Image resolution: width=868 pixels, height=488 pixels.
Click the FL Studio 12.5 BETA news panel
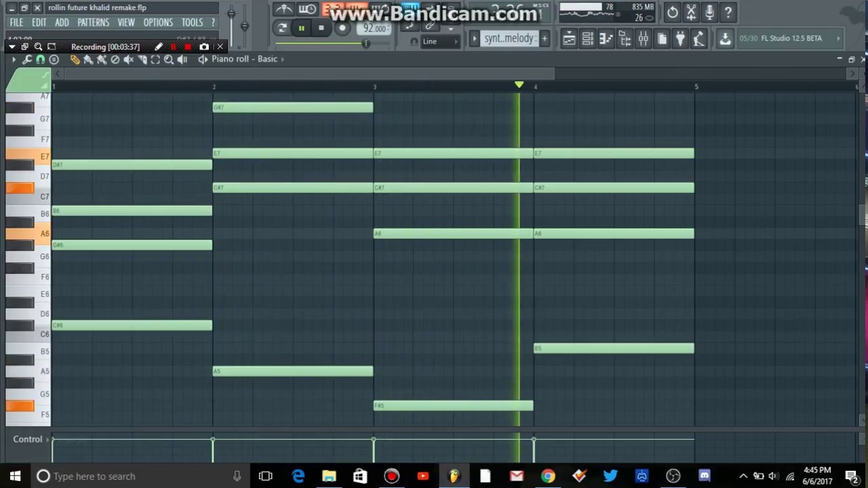pyautogui.click(x=790, y=39)
